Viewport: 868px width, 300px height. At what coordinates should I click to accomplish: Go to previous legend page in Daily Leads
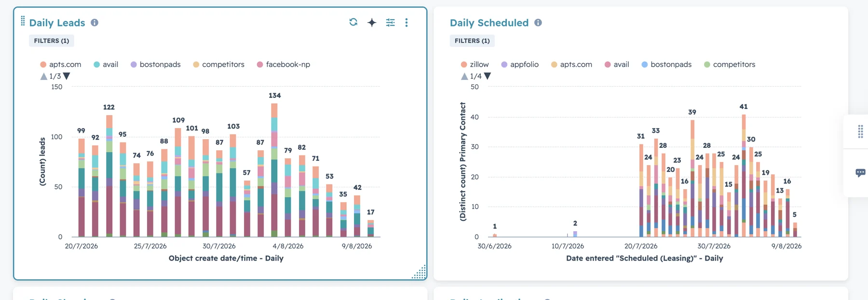44,76
